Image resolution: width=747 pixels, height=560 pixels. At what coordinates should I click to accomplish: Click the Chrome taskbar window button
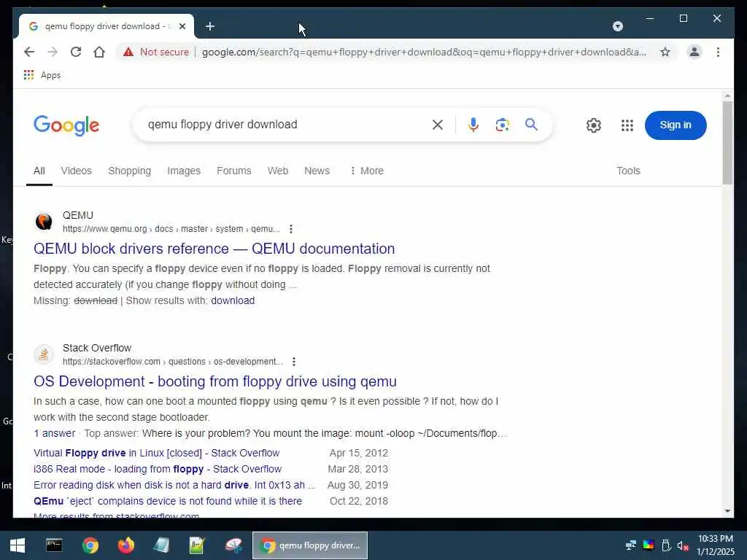(309, 545)
